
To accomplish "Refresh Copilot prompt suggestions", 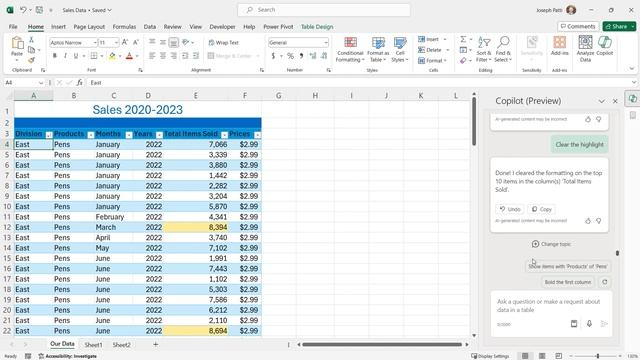I will coord(604,282).
